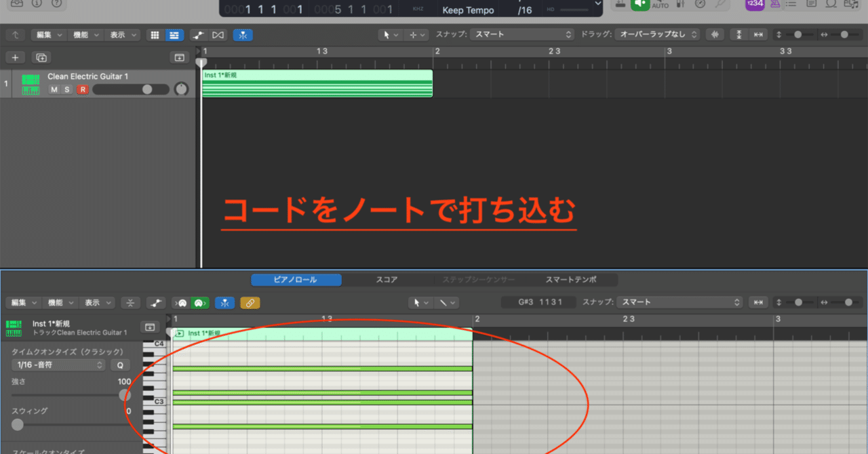Toggle record enable on Clean Electric Guitar 1
The height and width of the screenshot is (454, 868).
tap(83, 89)
